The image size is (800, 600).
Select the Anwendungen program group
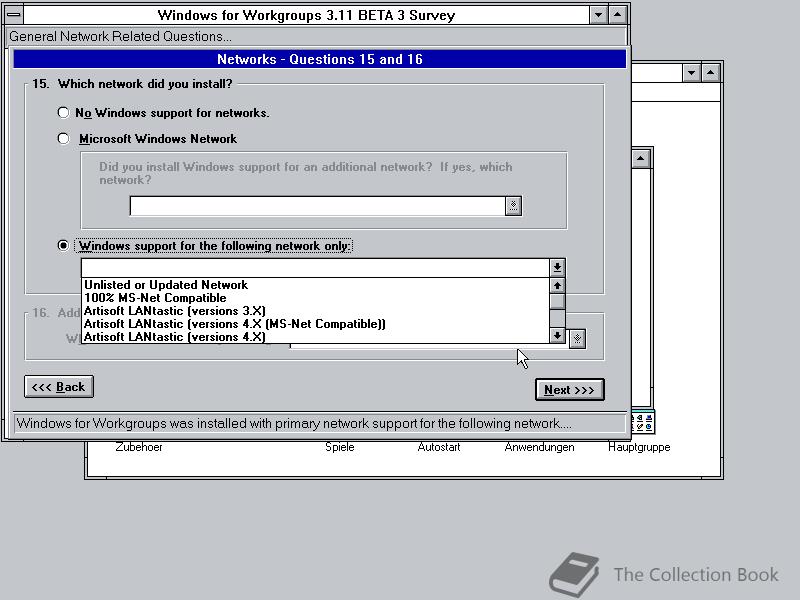(x=539, y=447)
